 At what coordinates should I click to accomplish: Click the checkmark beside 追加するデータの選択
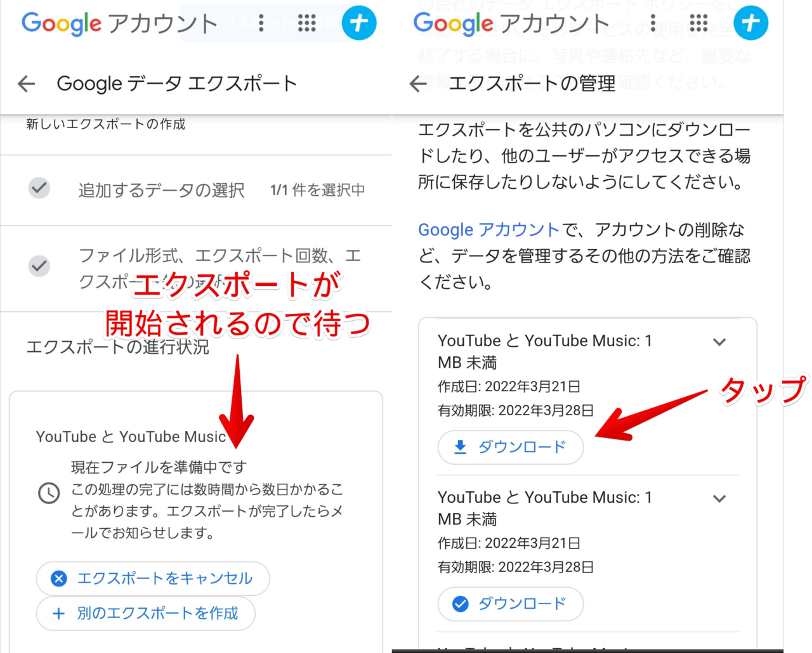tap(39, 188)
